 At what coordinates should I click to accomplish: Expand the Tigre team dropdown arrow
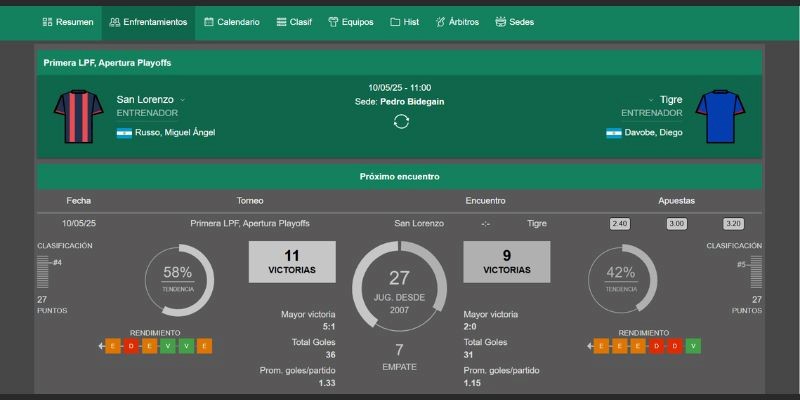coord(651,100)
